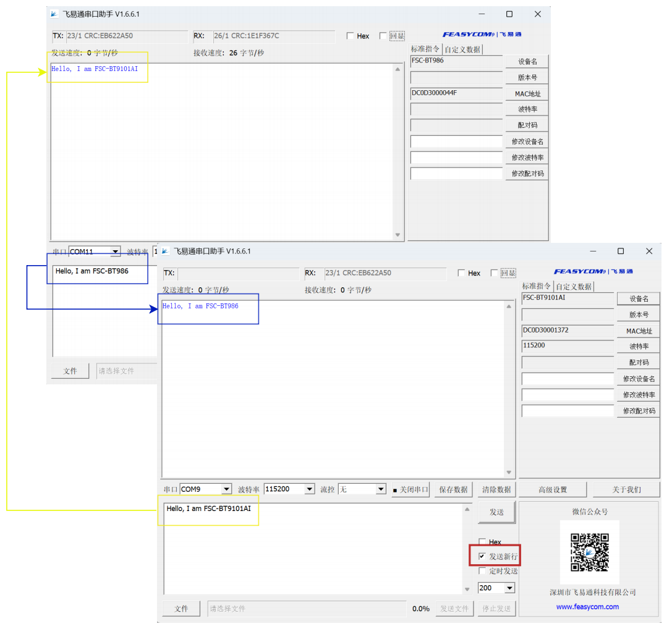Open the 流控 flow control dropdown
The height and width of the screenshot is (634, 672).
[x=381, y=489]
